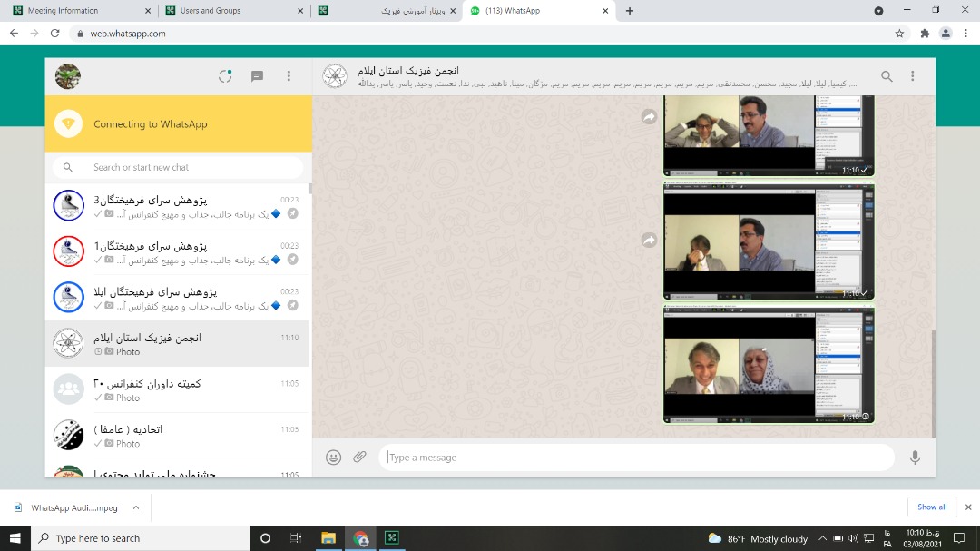Viewport: 980px width, 551px height.
Task: Open the WhatsApp status updates icon
Action: click(x=225, y=76)
